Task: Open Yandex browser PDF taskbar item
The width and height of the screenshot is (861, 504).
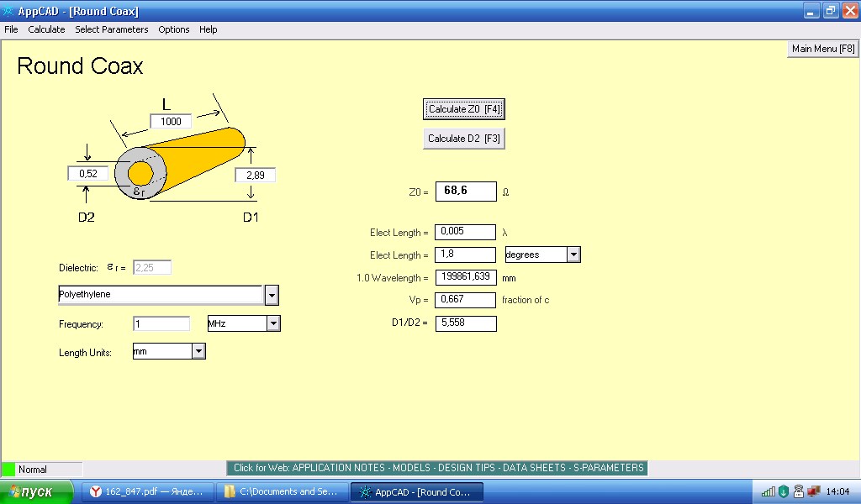Action: tap(147, 491)
